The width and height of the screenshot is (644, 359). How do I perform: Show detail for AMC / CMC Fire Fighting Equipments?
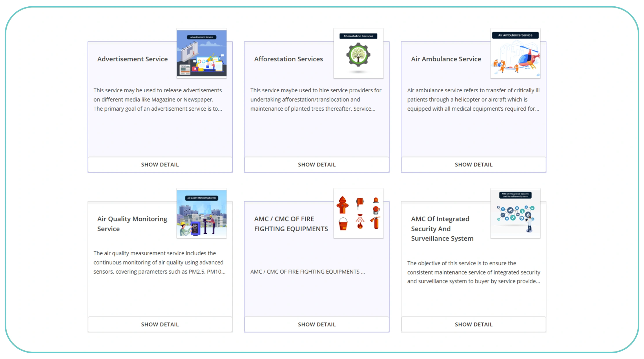point(317,324)
